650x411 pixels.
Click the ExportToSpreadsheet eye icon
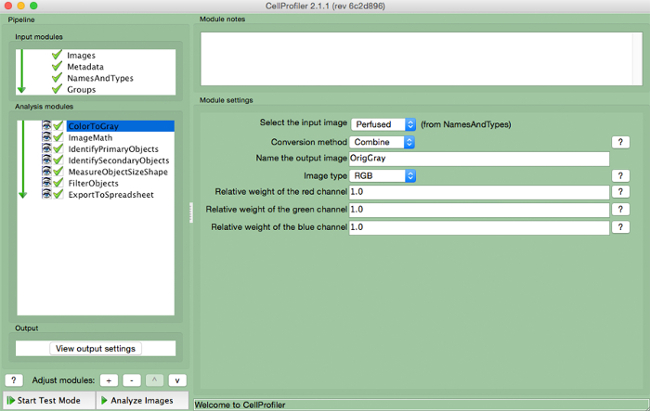(46, 194)
